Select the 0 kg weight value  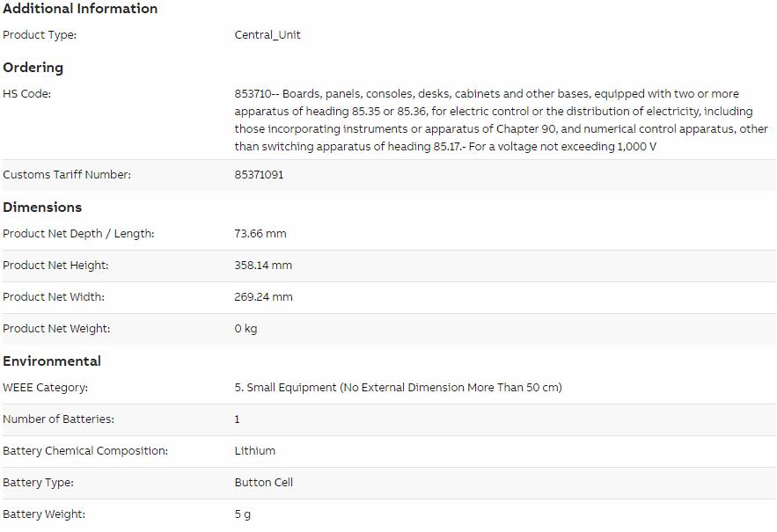[x=246, y=328]
